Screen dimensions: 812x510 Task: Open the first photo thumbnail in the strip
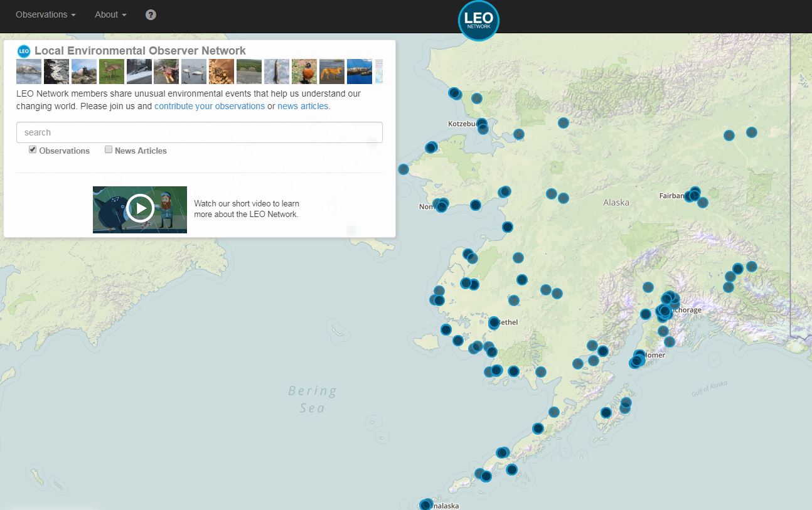click(x=28, y=71)
